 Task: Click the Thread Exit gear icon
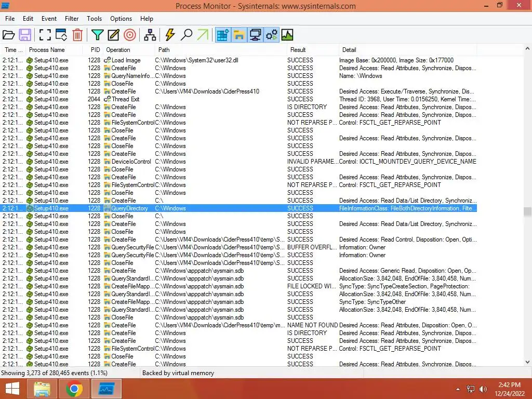pyautogui.click(x=107, y=99)
